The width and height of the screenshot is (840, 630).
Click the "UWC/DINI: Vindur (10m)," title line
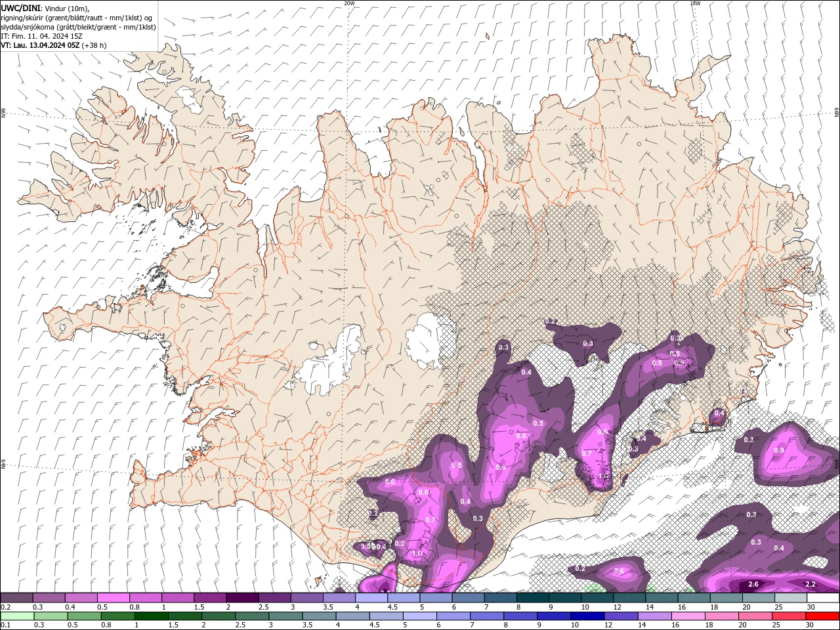[45, 8]
